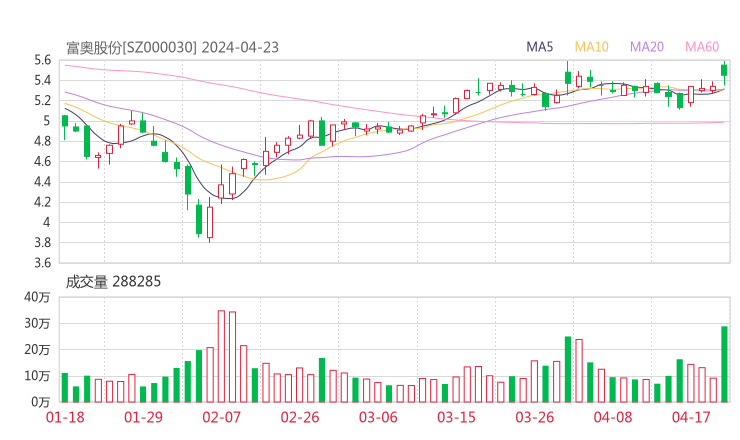740x440 pixels.
Task: Click the 02-07 date axis label
Action: tap(221, 417)
